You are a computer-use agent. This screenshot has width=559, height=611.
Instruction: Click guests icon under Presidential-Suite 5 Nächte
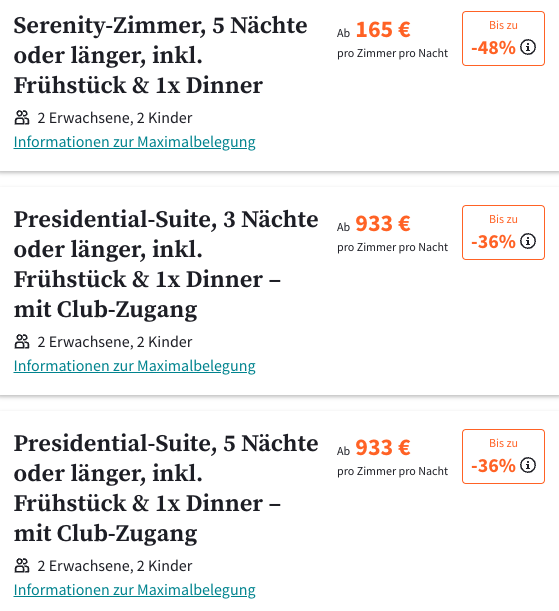(22, 566)
